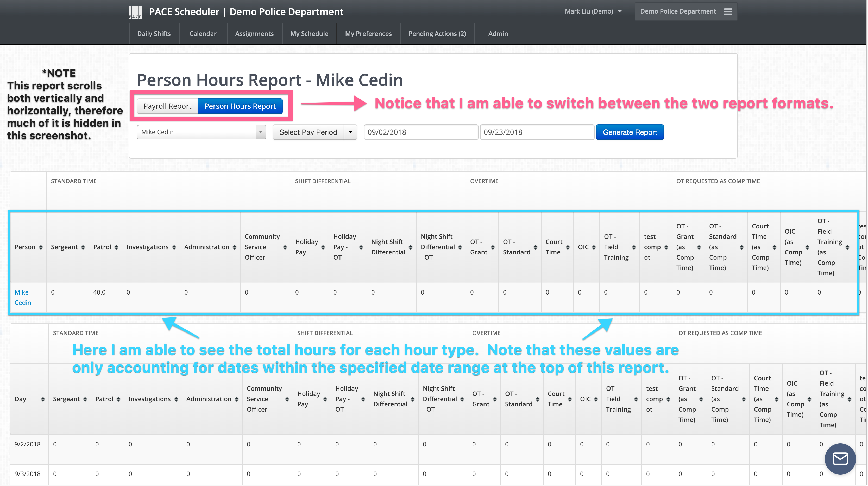Click the Investigations sort icon in the Day table
868x486 pixels.
176,399
